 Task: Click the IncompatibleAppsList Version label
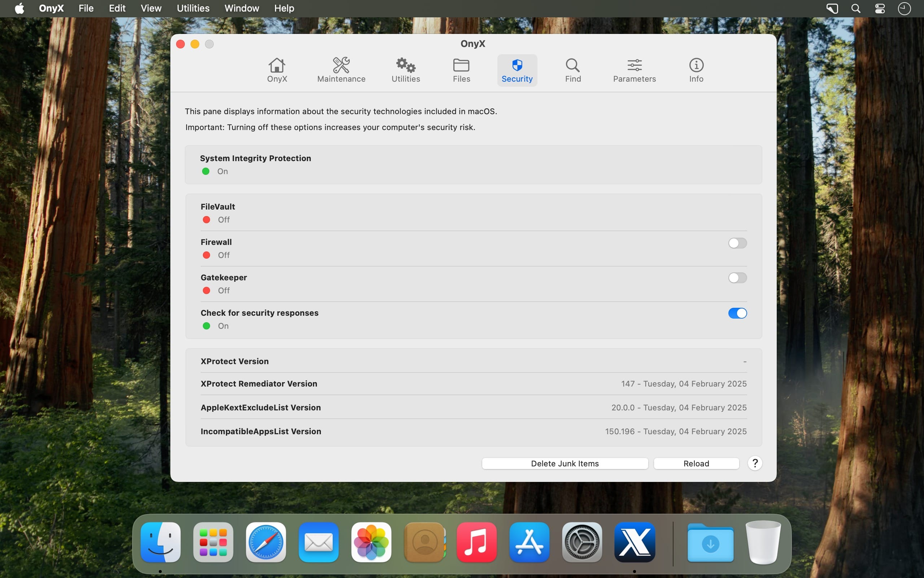[x=261, y=431]
